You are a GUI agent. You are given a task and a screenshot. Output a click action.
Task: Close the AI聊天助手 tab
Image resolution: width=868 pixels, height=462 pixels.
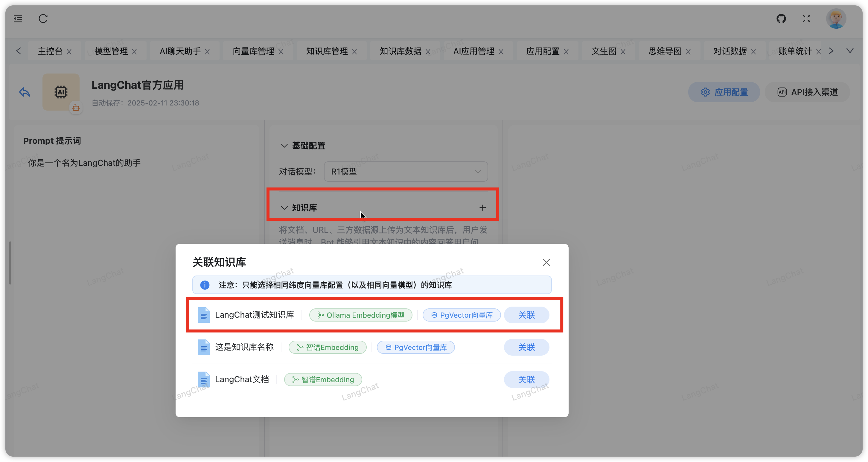pos(207,51)
